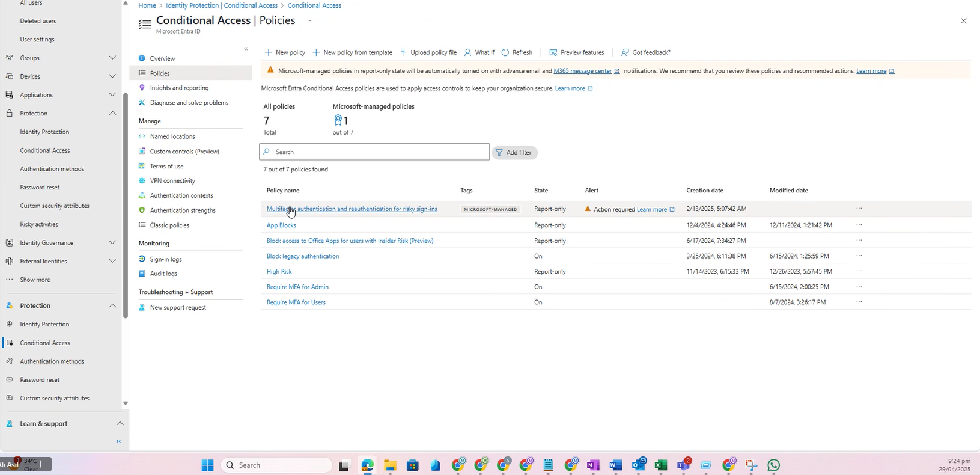Open Deleted users in the sidebar

click(38, 21)
